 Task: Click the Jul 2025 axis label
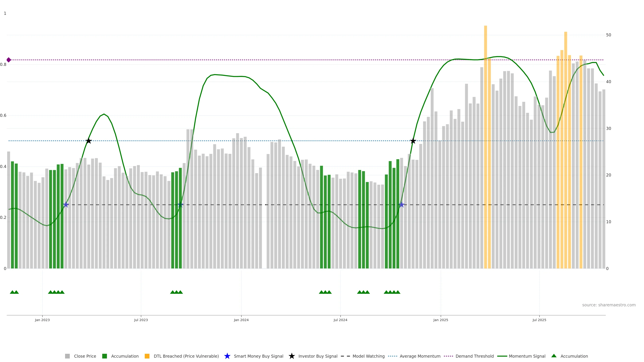[x=539, y=320]
